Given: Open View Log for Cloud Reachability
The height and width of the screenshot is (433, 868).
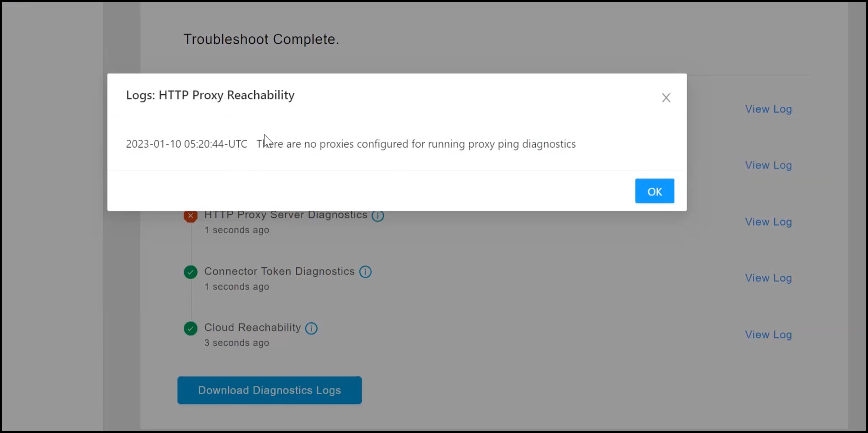Looking at the screenshot, I should pos(768,335).
